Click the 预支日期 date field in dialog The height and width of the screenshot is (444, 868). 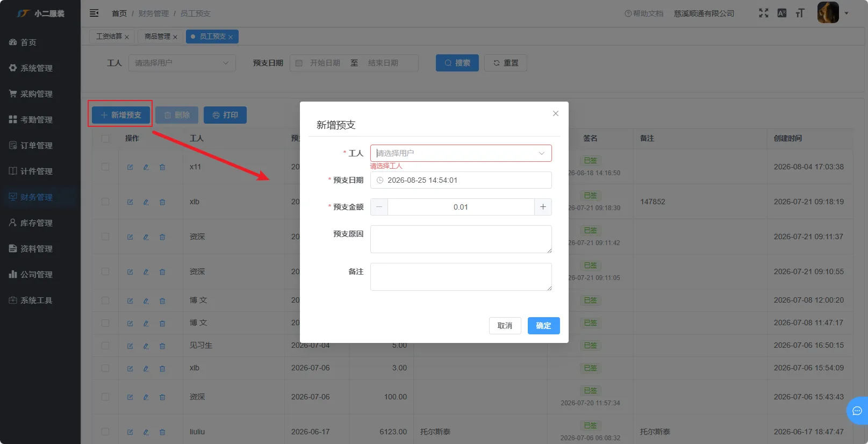point(461,180)
